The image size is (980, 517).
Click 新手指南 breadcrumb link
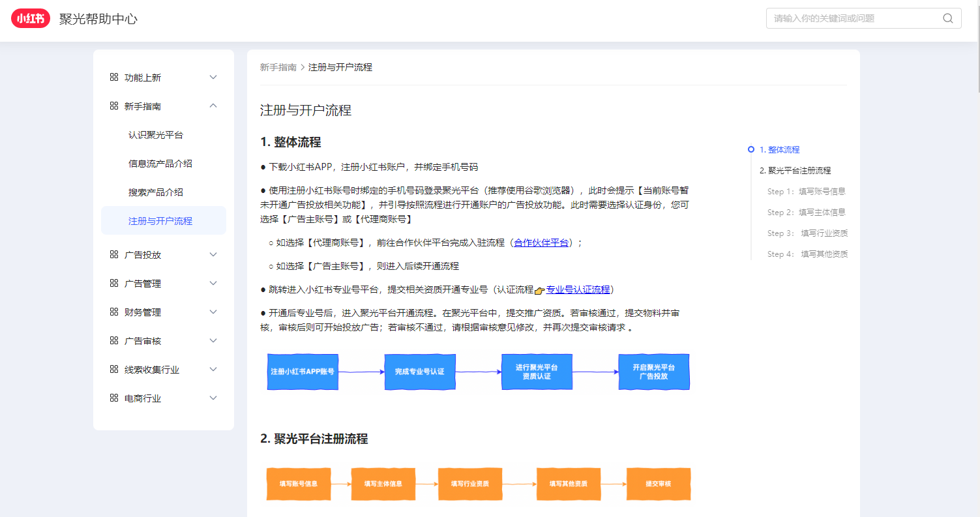tap(278, 67)
